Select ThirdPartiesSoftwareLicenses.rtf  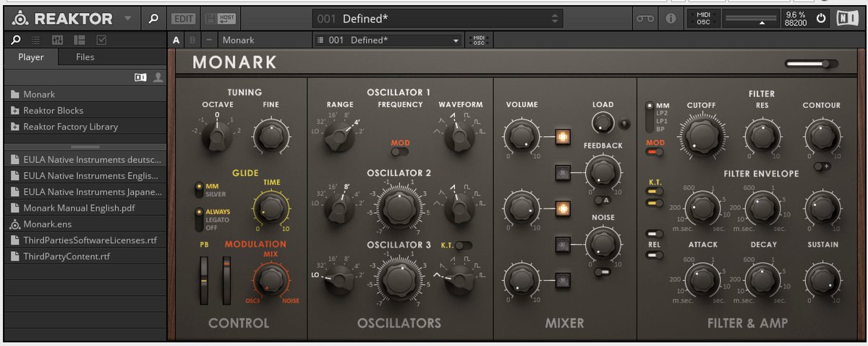pos(85,240)
